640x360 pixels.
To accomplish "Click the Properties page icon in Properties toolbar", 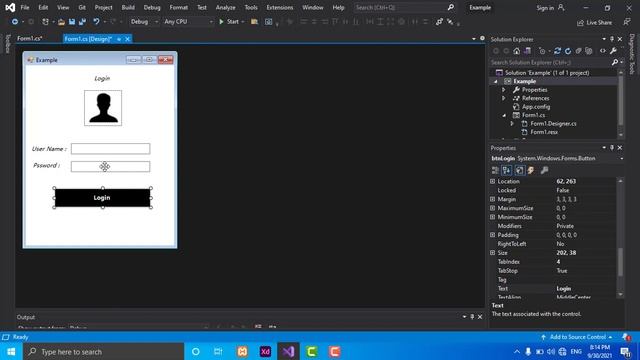I will [519, 170].
